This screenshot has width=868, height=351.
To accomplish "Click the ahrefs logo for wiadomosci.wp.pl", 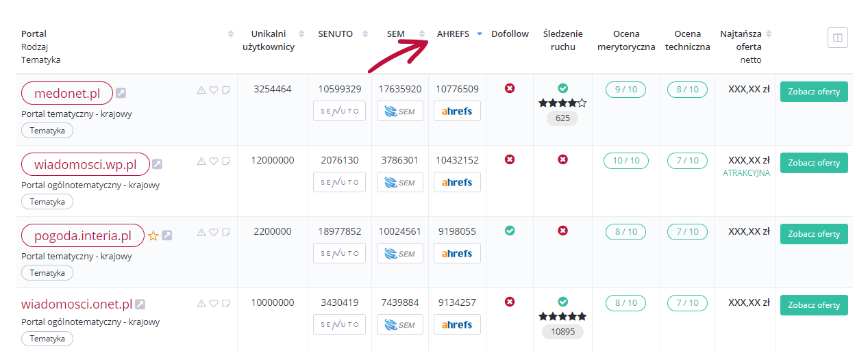I will pyautogui.click(x=457, y=182).
